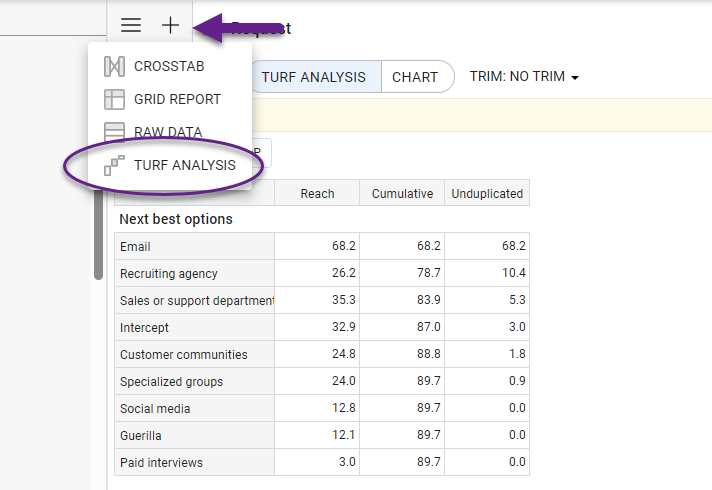
Task: Click the left panel vertical scrollbar
Action: (98, 230)
